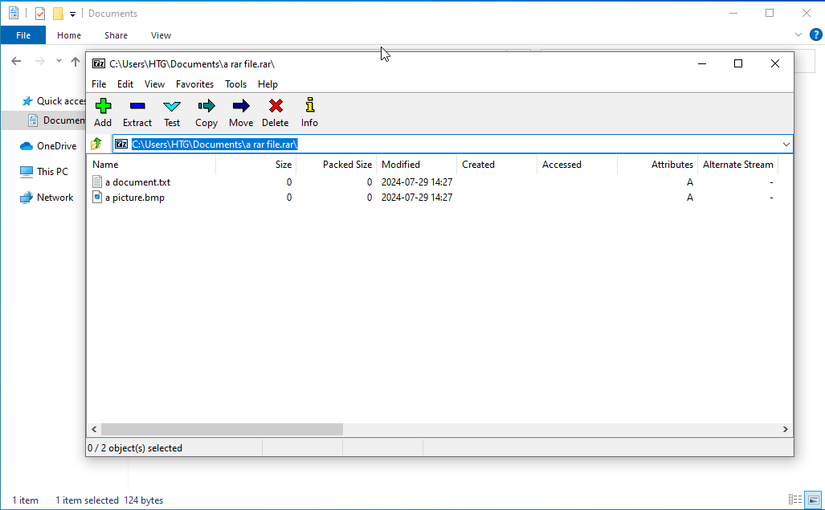Select the a picture.bmp file name
The image size is (825, 510).
135,197
